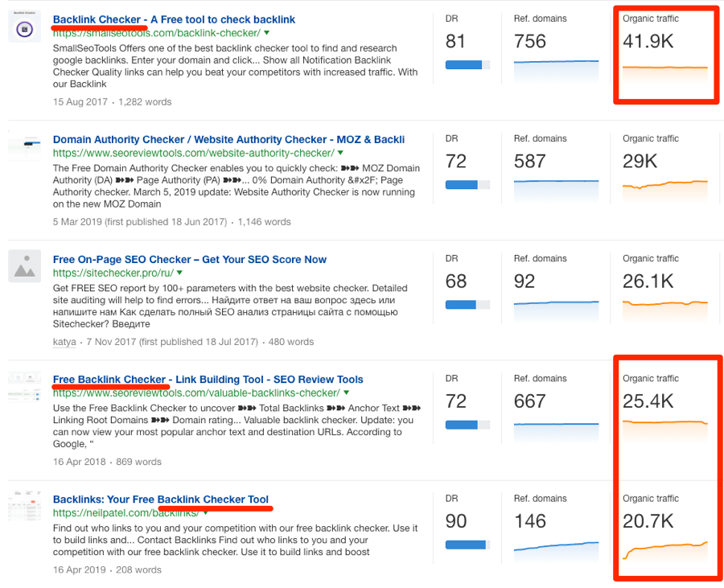Click the DR value 68
Screen dimensions: 724x588
[456, 282]
